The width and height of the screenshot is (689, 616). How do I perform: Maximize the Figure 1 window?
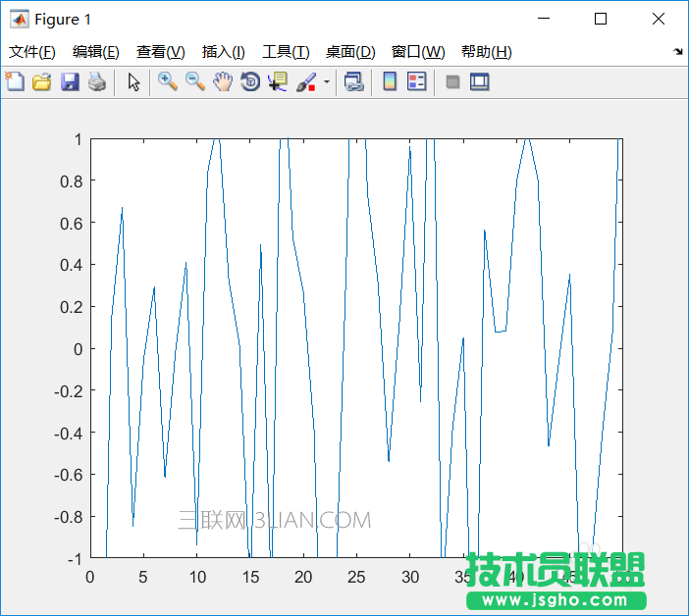[601, 19]
